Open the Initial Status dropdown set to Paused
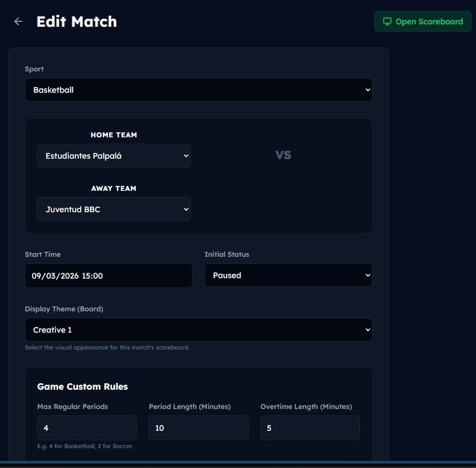 coord(288,275)
